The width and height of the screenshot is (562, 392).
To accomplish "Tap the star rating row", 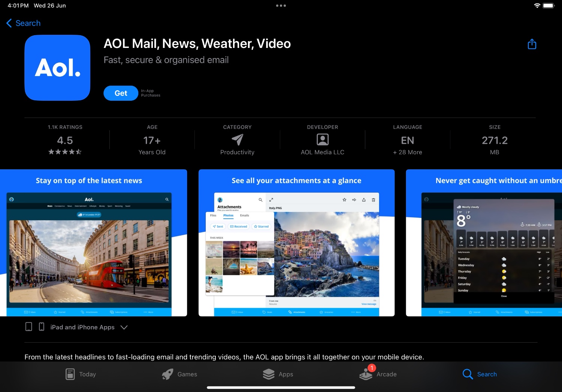I will click(x=65, y=152).
